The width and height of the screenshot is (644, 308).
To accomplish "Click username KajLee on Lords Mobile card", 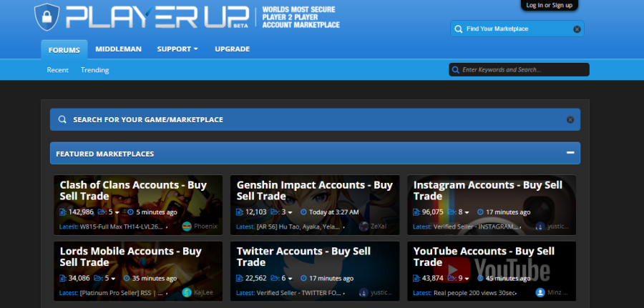I will pos(203,293).
